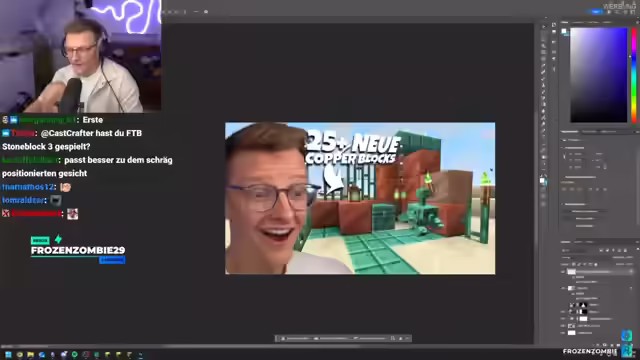This screenshot has width=640, height=360.
Task: Select the topmost layer thumbnail
Action: coord(572,272)
